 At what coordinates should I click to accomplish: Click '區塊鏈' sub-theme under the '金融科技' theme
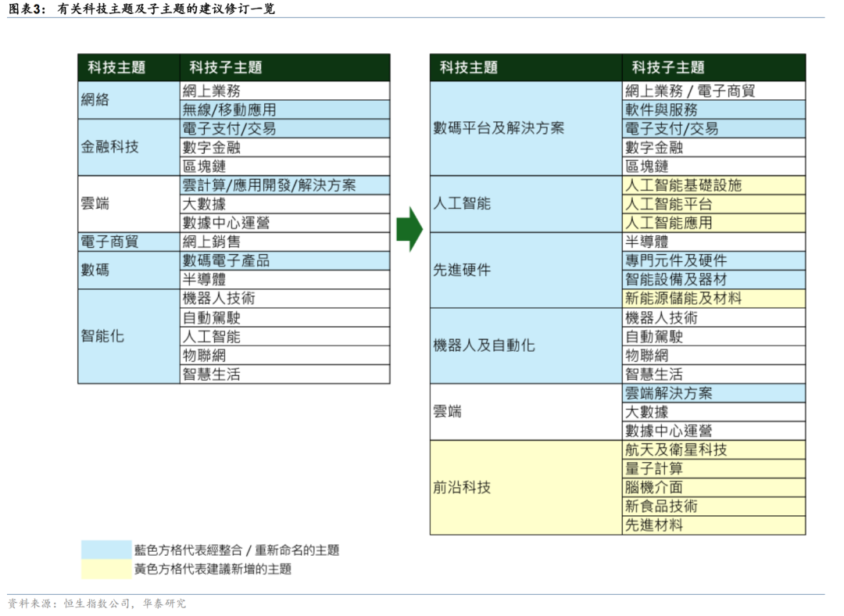tap(284, 167)
